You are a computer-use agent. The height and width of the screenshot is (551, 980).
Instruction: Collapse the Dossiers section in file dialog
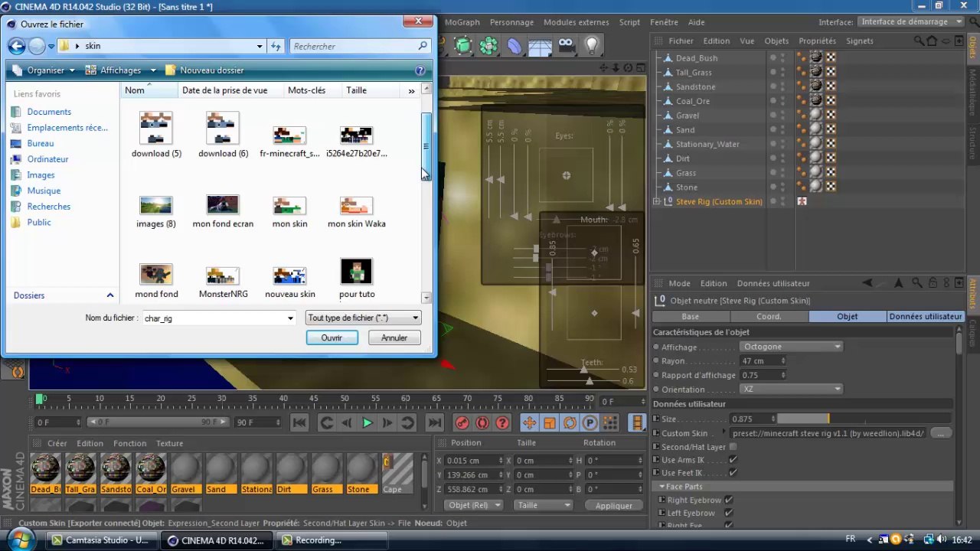pos(109,295)
